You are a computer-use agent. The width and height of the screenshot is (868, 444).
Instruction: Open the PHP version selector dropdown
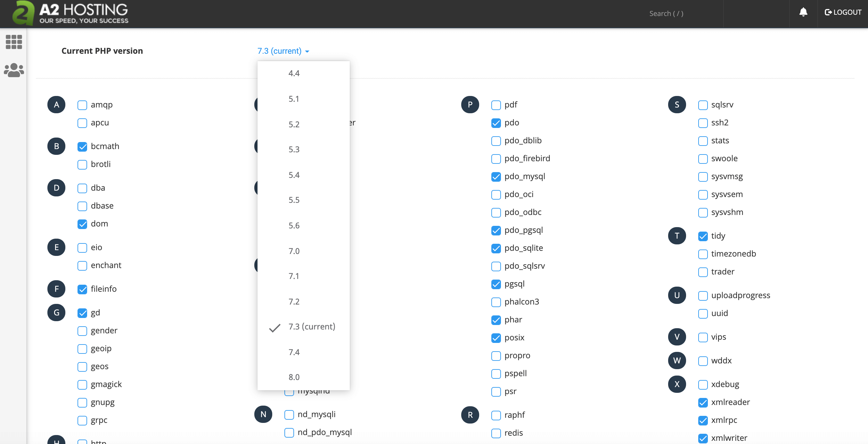coord(283,51)
